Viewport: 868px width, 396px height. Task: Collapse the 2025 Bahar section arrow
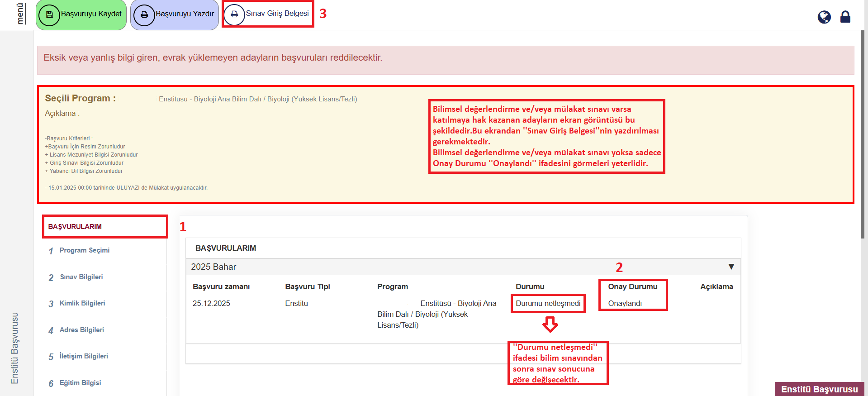click(x=731, y=267)
